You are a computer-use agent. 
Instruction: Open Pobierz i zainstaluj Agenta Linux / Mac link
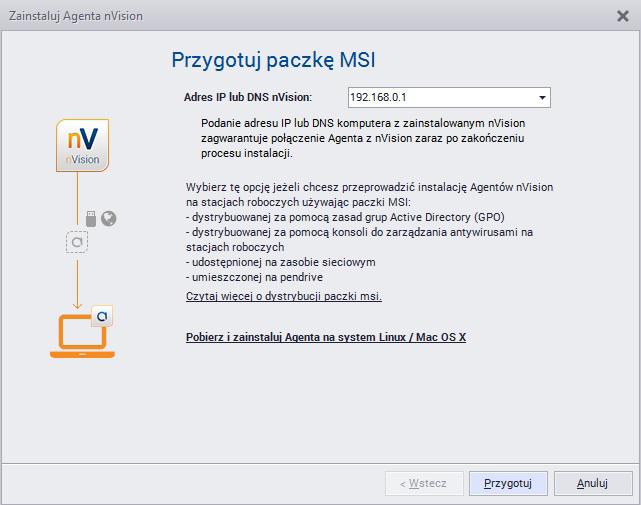326,337
